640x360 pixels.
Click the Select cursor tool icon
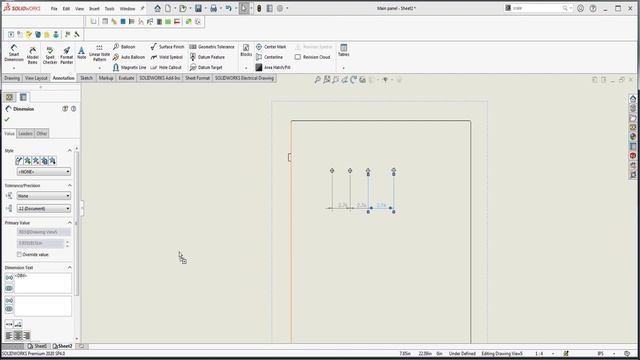[244, 8]
